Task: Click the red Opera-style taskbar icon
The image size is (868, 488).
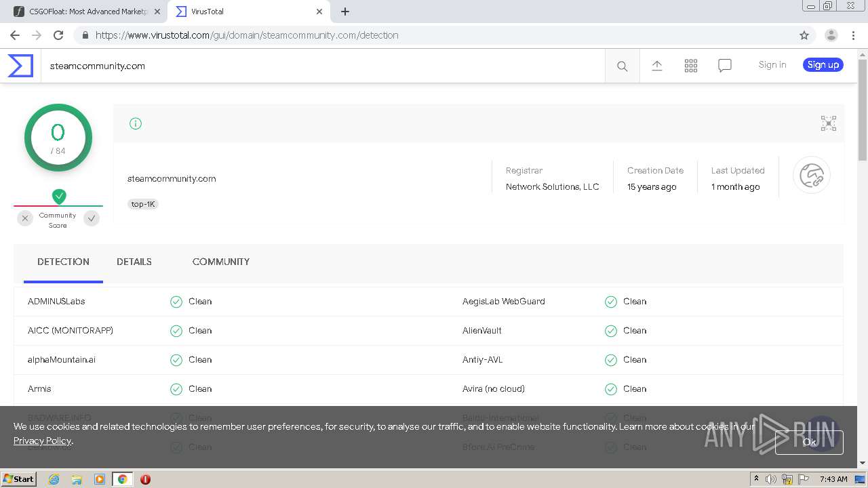Action: pos(145,479)
